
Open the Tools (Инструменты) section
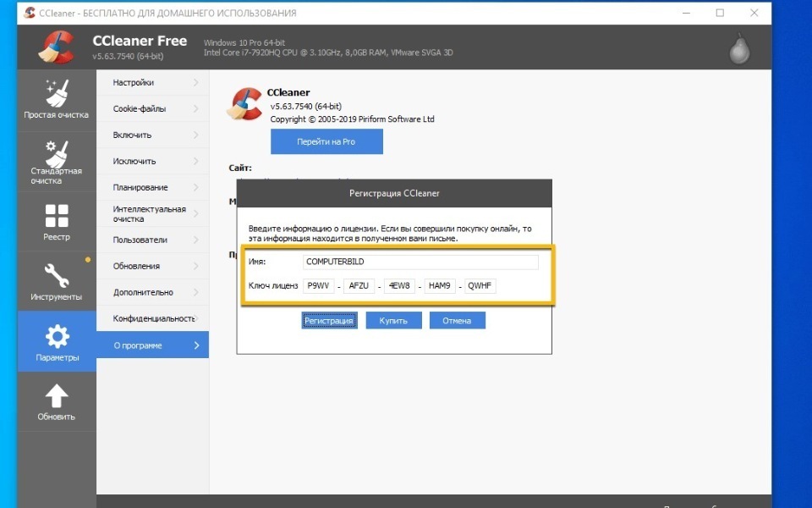(x=57, y=281)
